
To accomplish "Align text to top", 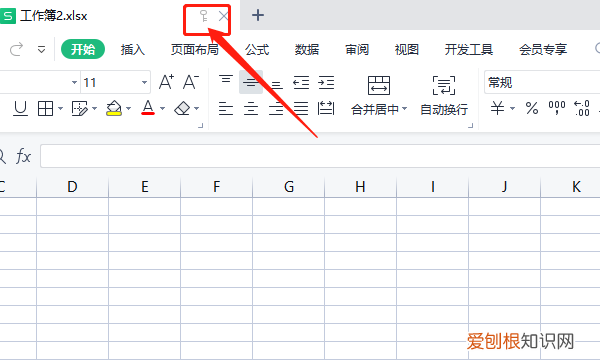I will click(x=226, y=80).
